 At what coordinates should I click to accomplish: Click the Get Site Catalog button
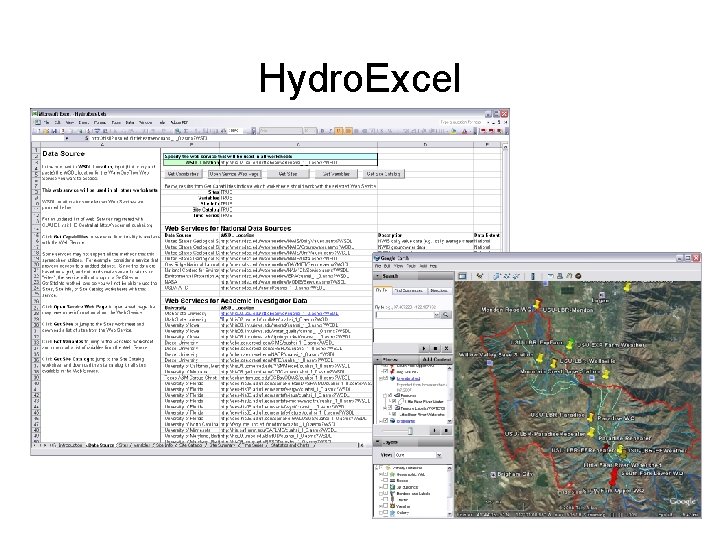(384, 174)
